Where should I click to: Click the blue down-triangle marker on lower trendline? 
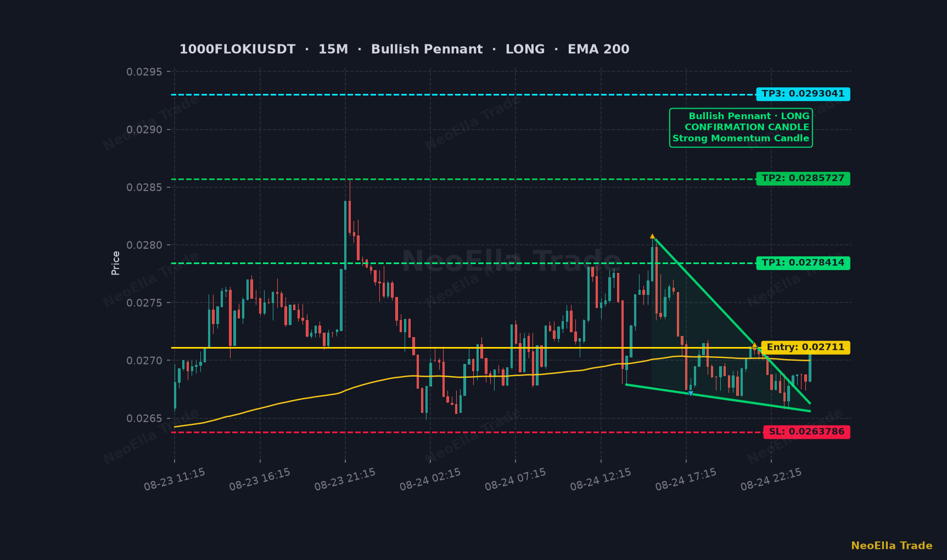(x=691, y=394)
